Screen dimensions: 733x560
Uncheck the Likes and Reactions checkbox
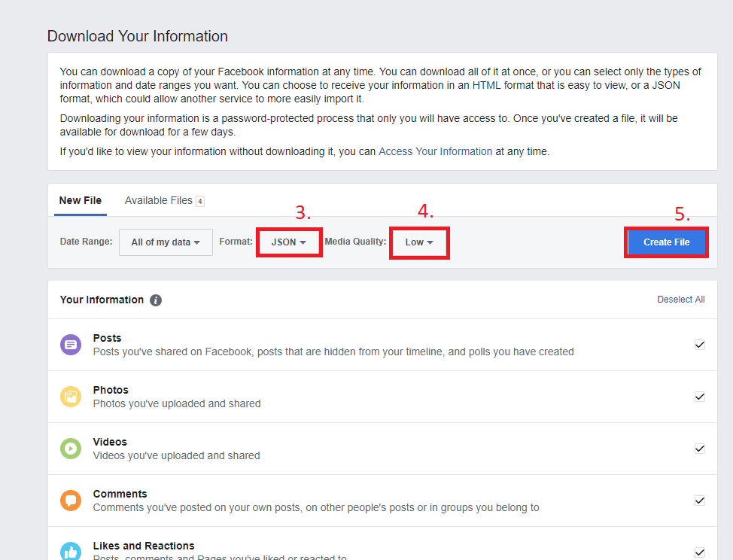[699, 552]
